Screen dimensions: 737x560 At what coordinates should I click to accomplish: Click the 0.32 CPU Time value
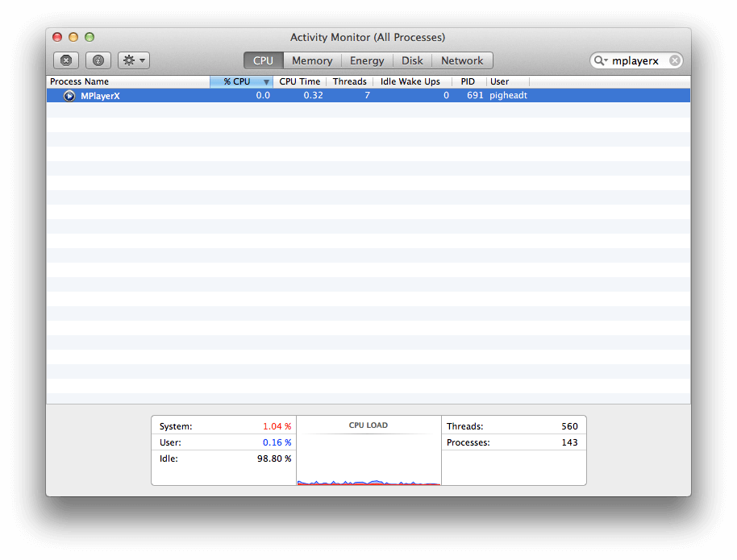[x=313, y=95]
